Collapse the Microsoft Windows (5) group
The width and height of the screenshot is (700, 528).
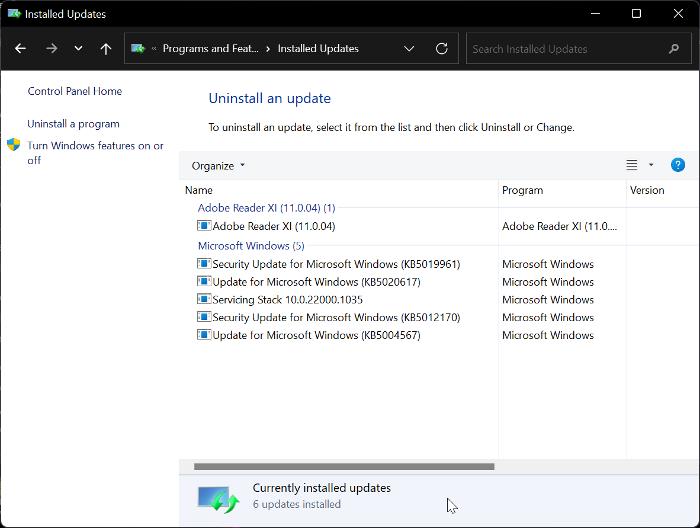pyautogui.click(x=251, y=245)
